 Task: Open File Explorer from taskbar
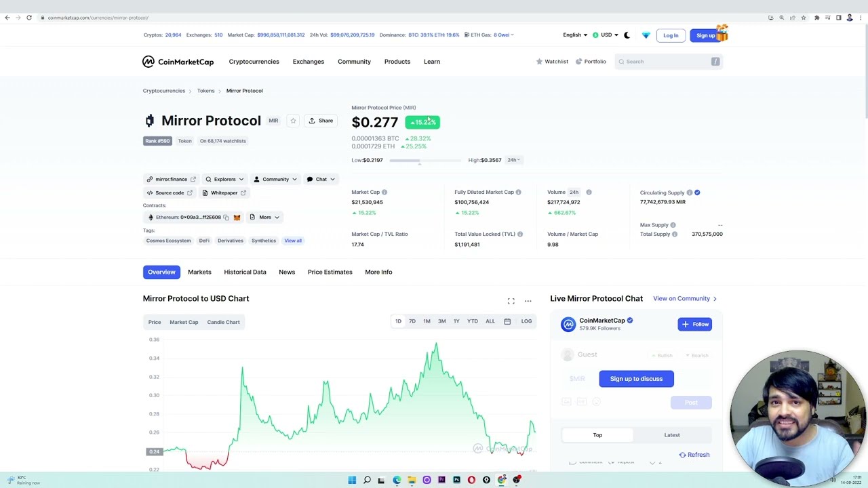412,480
